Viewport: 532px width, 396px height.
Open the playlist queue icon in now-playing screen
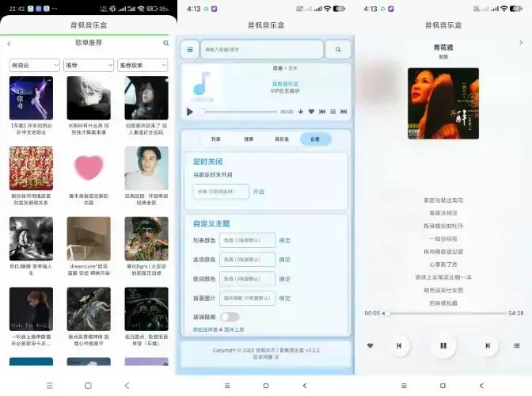[517, 345]
